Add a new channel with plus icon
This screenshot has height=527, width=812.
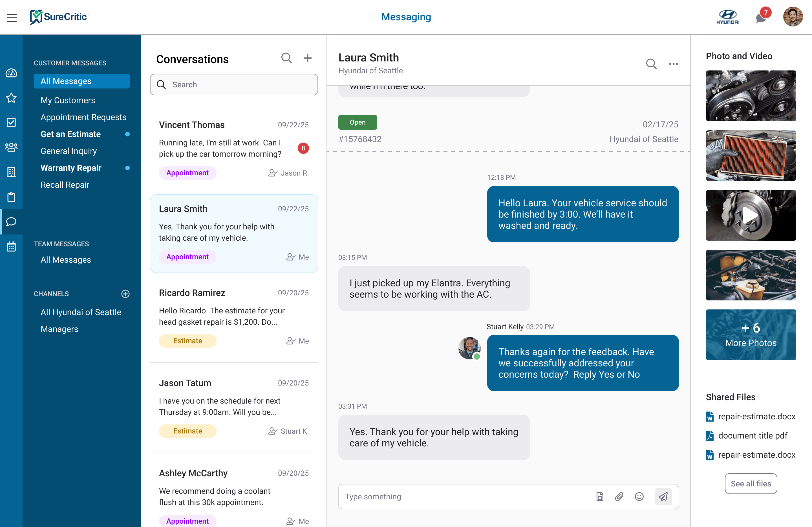[x=126, y=294]
